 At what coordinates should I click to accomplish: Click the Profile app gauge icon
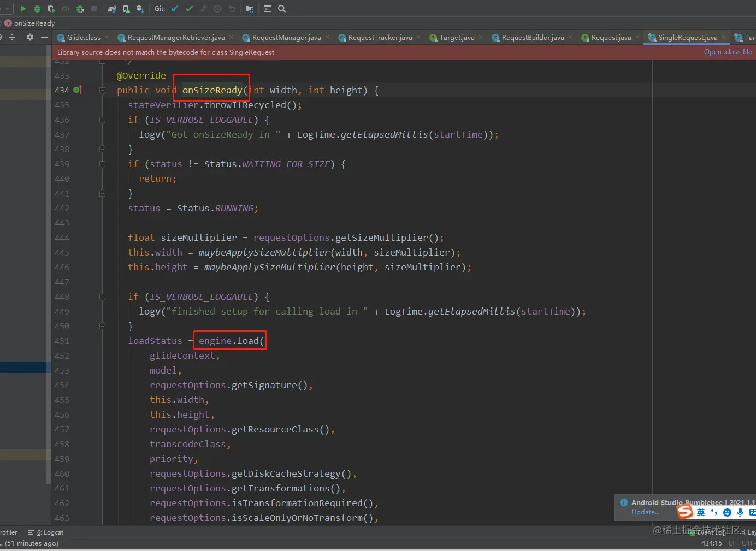coord(66,9)
